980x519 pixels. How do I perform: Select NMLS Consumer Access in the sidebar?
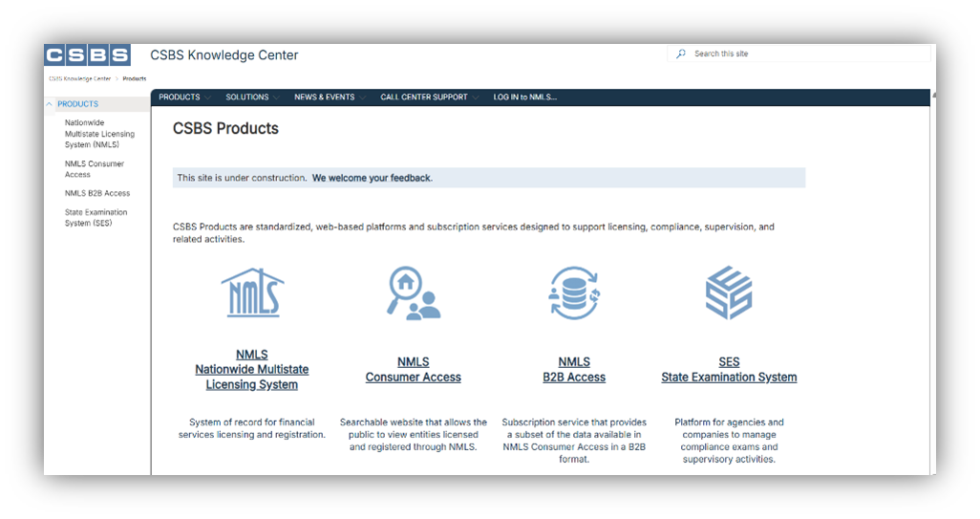tap(94, 169)
